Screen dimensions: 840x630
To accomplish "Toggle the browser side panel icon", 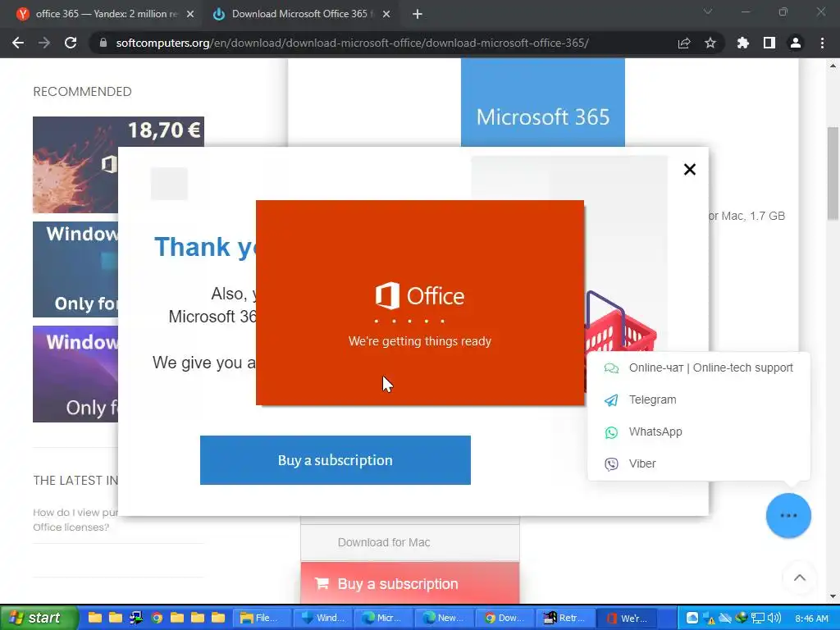I will [769, 43].
